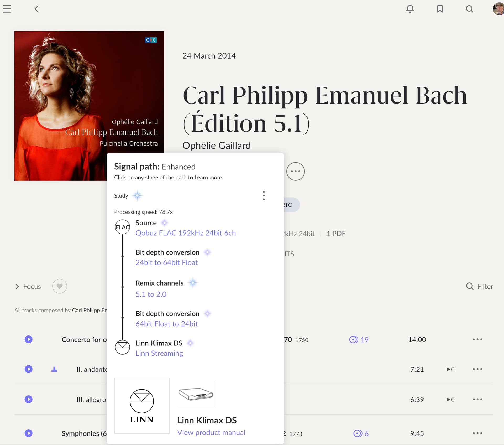Open Study zone three-dot menu
Screen dimensions: 504x445
click(x=264, y=196)
